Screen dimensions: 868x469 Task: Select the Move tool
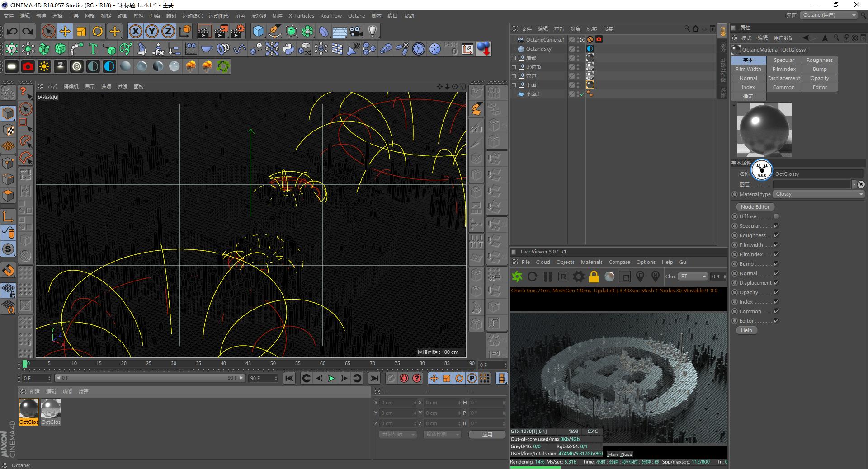[65, 31]
